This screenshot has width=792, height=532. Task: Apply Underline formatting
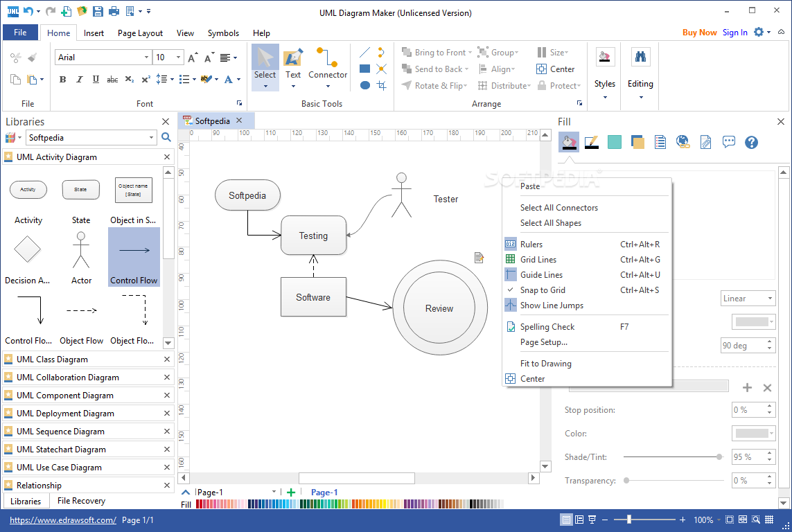(x=96, y=79)
